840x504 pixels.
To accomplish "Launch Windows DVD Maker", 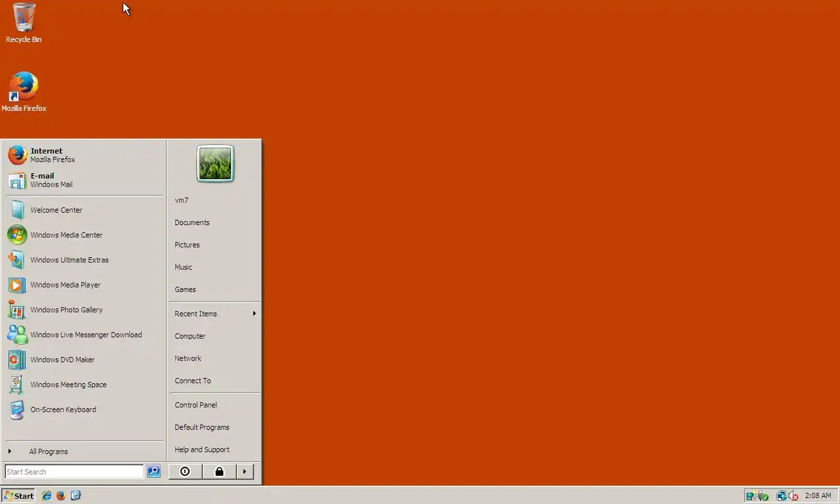I will pyautogui.click(x=85, y=360).
